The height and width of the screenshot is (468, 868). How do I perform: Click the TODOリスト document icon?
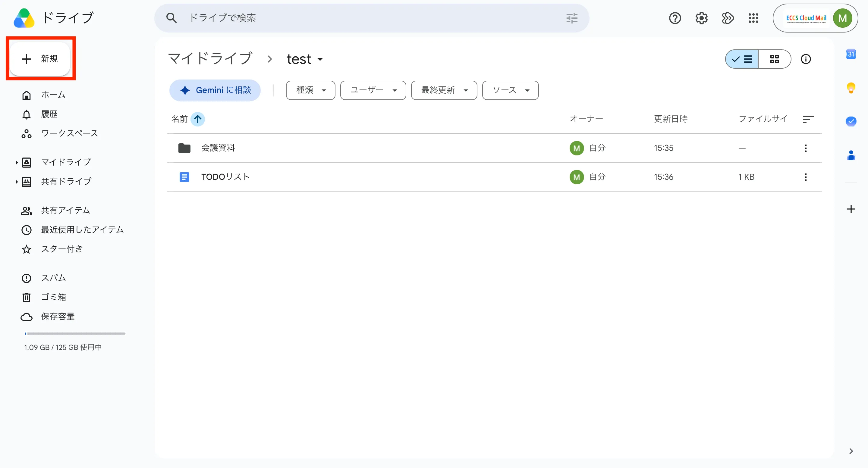[x=184, y=177]
